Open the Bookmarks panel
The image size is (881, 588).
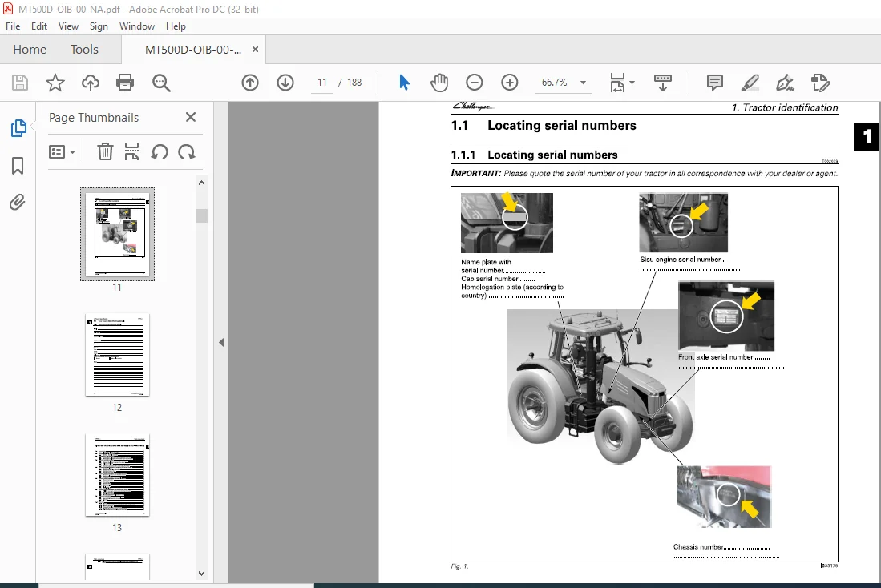pos(18,166)
